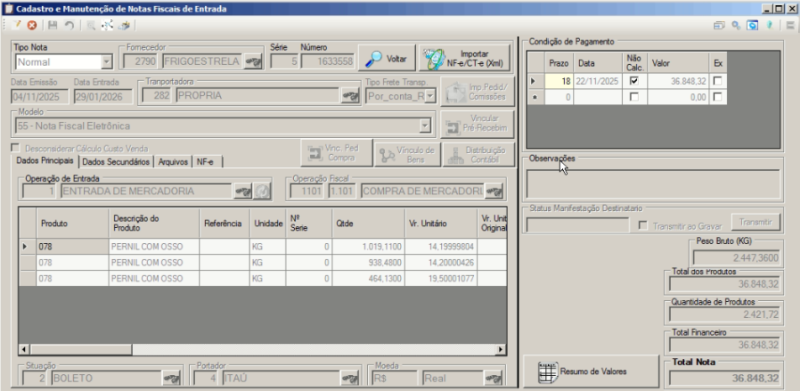Click Resumo de Valores button
800x391 pixels.
(x=591, y=371)
